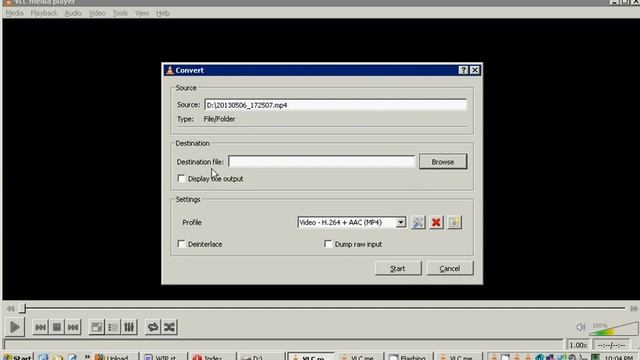Screen dimensions: 640x360
Task: Open the Media menu
Action: [x=15, y=13]
